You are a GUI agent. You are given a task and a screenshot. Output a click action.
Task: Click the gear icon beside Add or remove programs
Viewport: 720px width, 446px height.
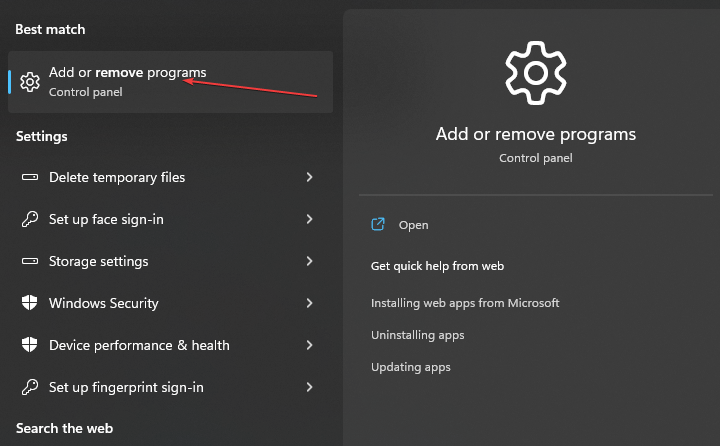(30, 81)
